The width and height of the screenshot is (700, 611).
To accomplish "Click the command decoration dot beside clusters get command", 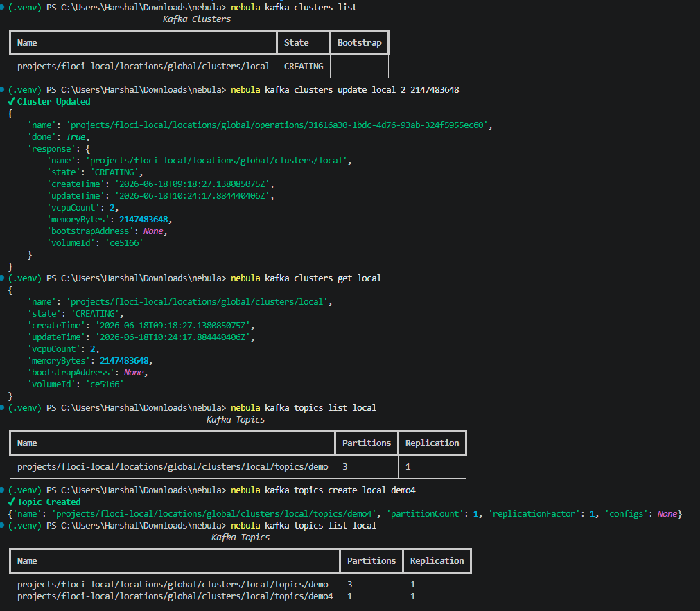I will tap(2, 278).
